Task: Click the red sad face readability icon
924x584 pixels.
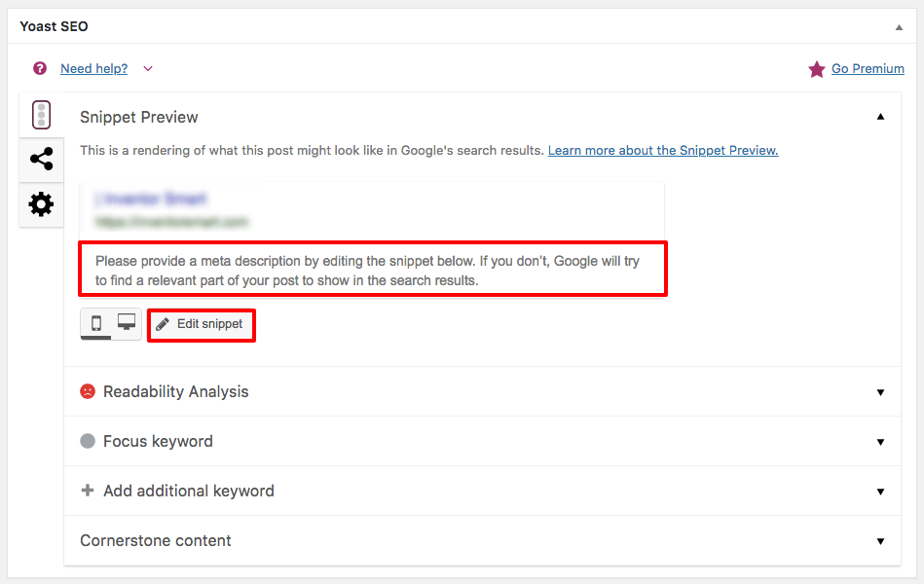Action: pyautogui.click(x=88, y=391)
